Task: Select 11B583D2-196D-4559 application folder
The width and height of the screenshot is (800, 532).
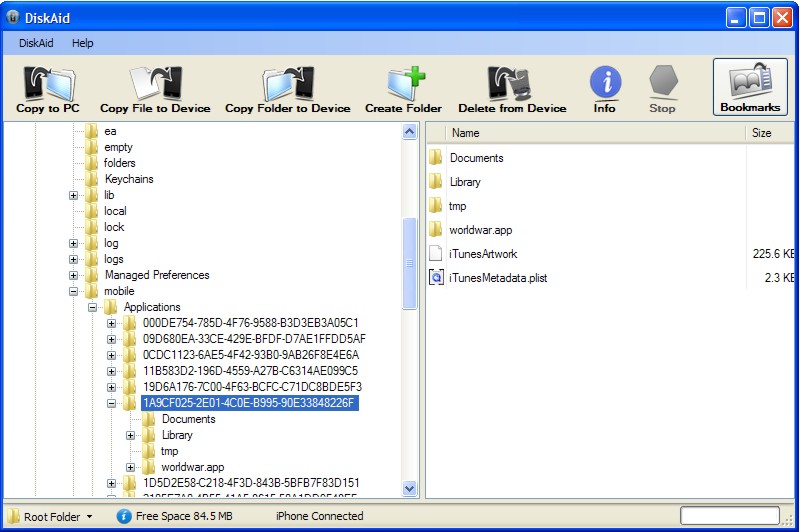Action: tap(250, 371)
